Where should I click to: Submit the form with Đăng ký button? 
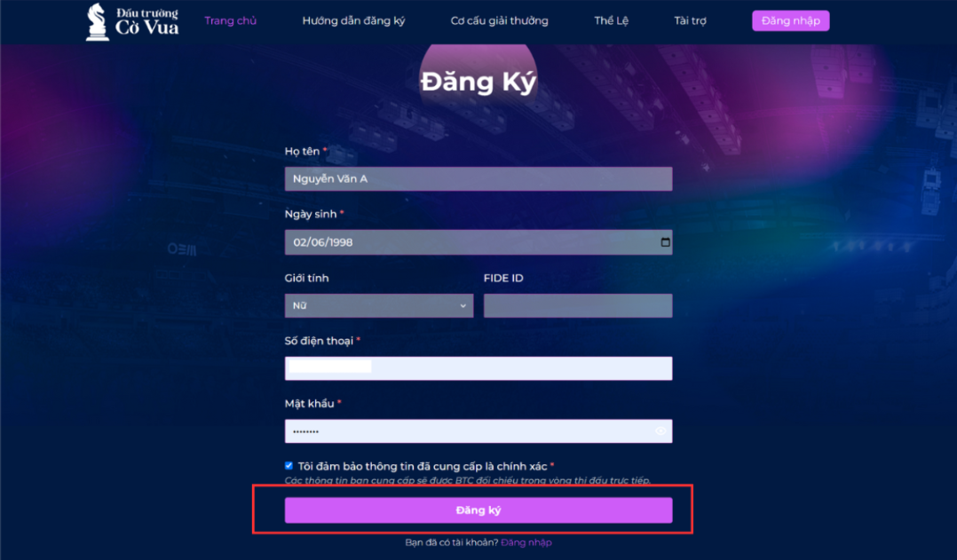[478, 510]
